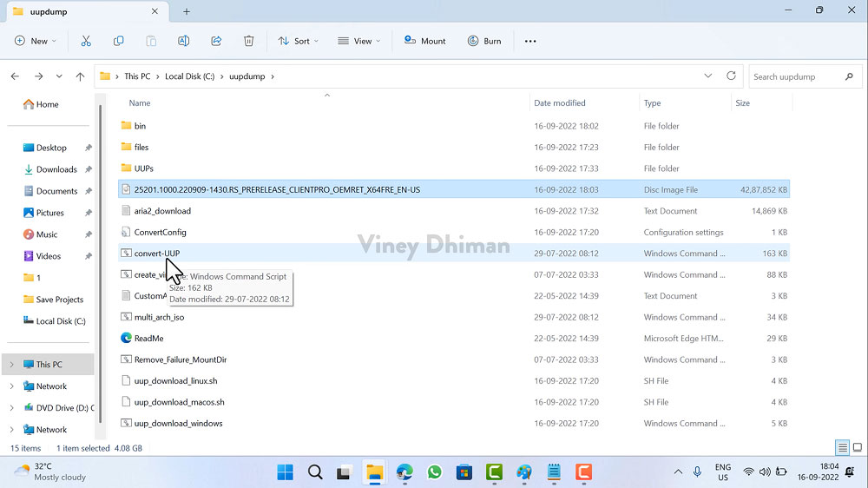Open the Sort dropdown
This screenshot has height=488, width=868.
[299, 41]
